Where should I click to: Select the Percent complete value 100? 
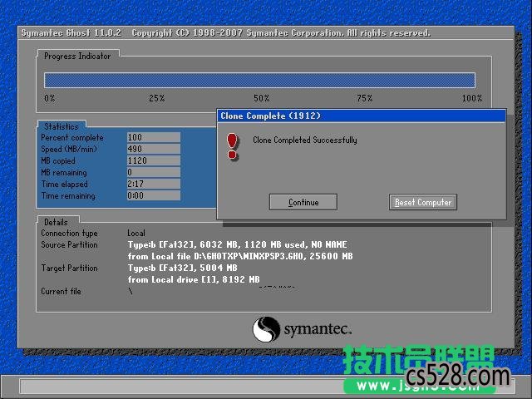click(153, 137)
